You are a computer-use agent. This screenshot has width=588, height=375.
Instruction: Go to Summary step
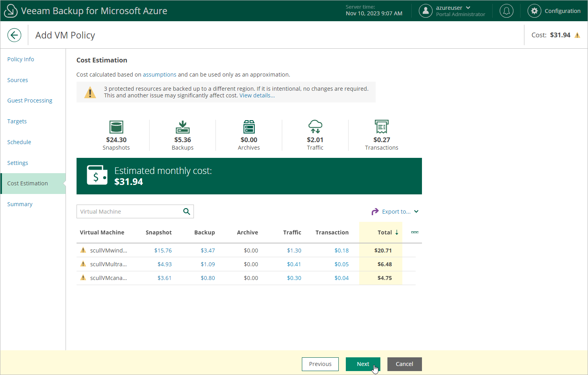[x=20, y=204]
